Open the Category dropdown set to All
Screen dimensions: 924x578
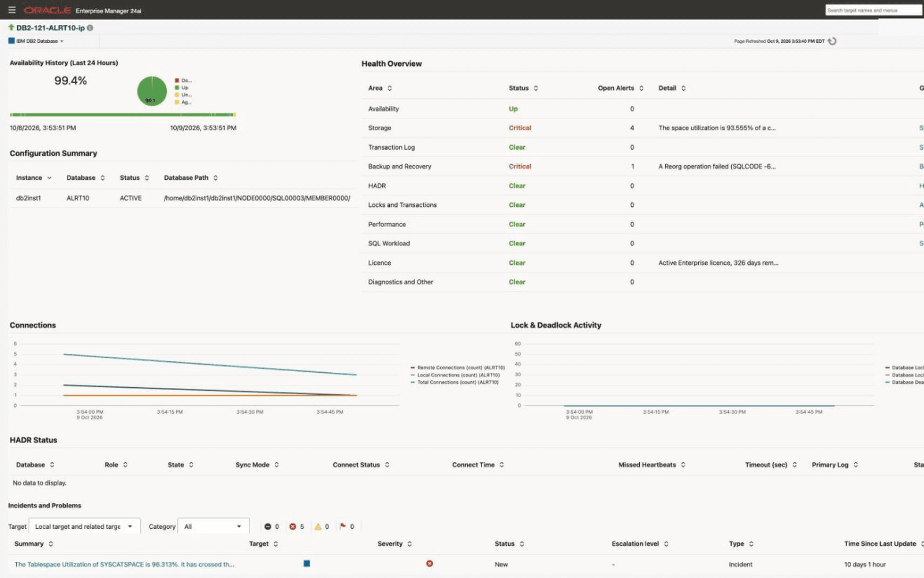coord(213,527)
